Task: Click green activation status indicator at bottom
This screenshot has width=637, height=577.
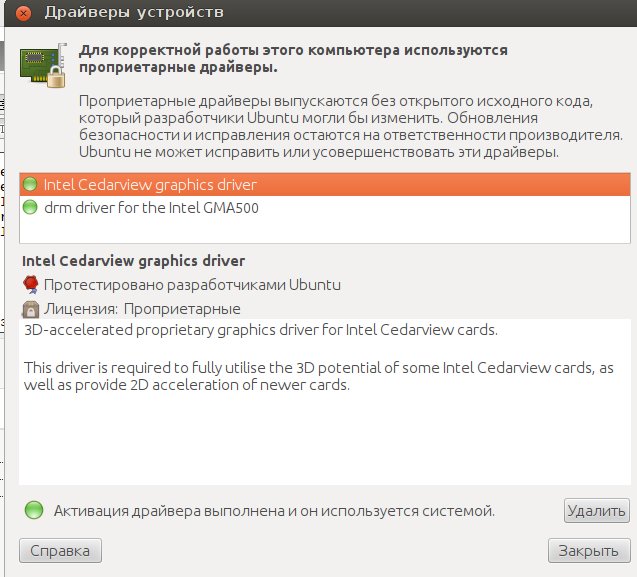Action: [34, 510]
